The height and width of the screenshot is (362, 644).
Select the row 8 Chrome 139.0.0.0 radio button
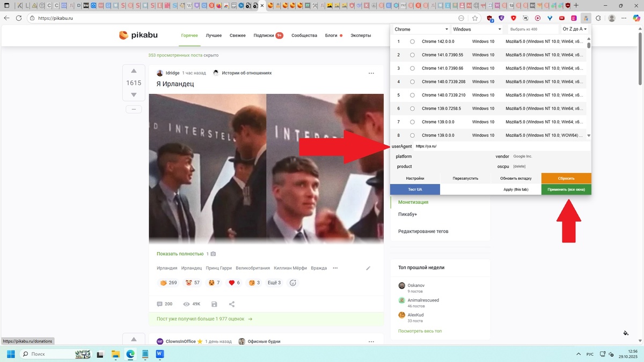coord(412,135)
